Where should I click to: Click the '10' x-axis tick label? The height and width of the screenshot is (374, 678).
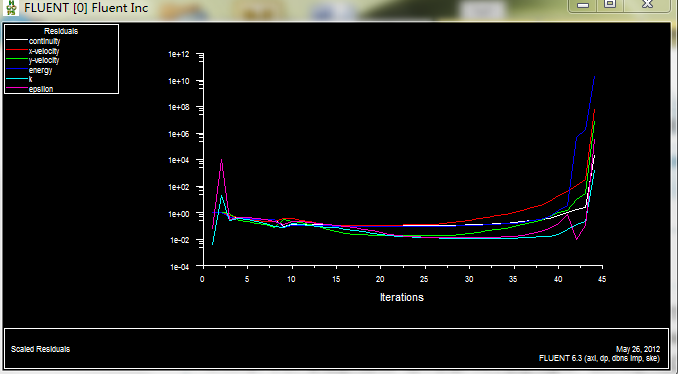pyautogui.click(x=291, y=279)
